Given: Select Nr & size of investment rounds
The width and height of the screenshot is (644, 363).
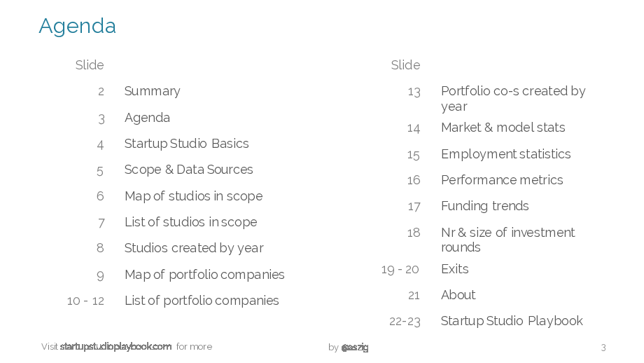Looking at the screenshot, I should (508, 240).
